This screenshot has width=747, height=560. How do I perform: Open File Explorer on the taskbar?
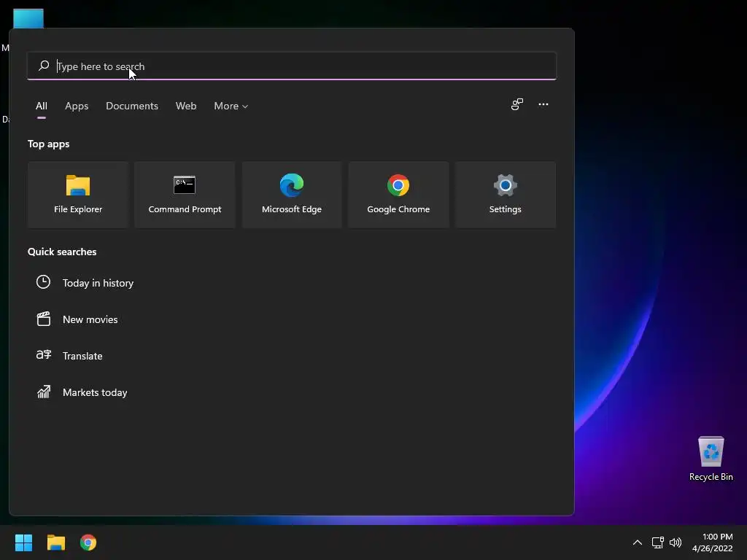(x=55, y=542)
